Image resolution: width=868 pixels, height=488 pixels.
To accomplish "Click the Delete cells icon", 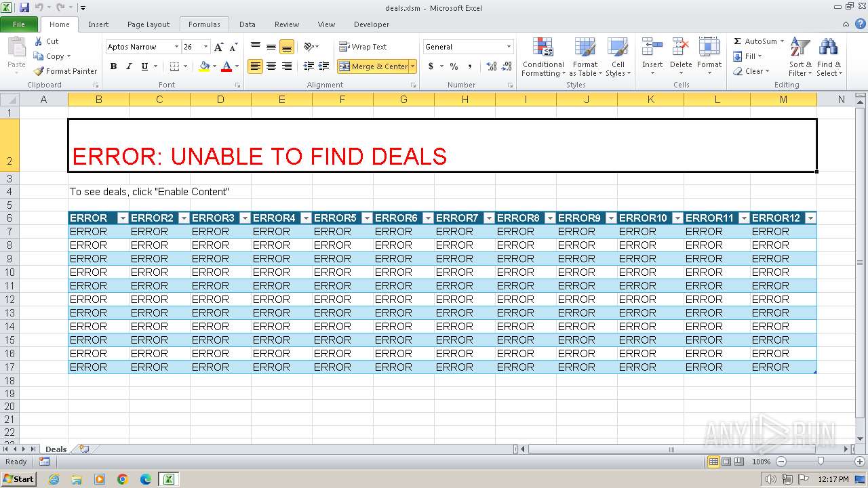I will [x=681, y=47].
